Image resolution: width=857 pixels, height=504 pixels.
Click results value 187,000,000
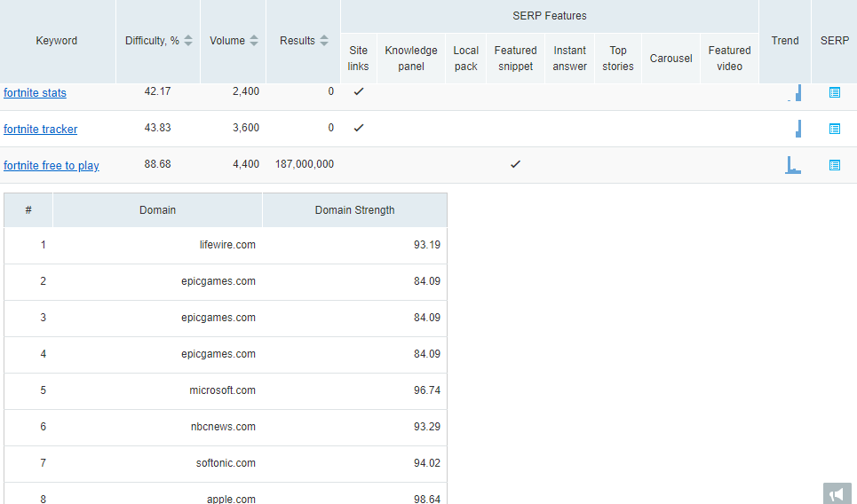[305, 164]
